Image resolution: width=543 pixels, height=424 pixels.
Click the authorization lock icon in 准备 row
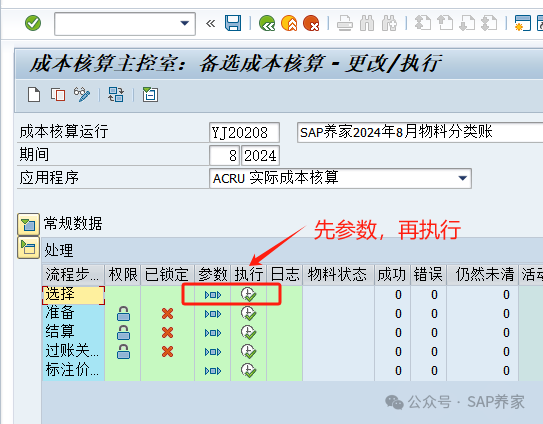[123, 314]
